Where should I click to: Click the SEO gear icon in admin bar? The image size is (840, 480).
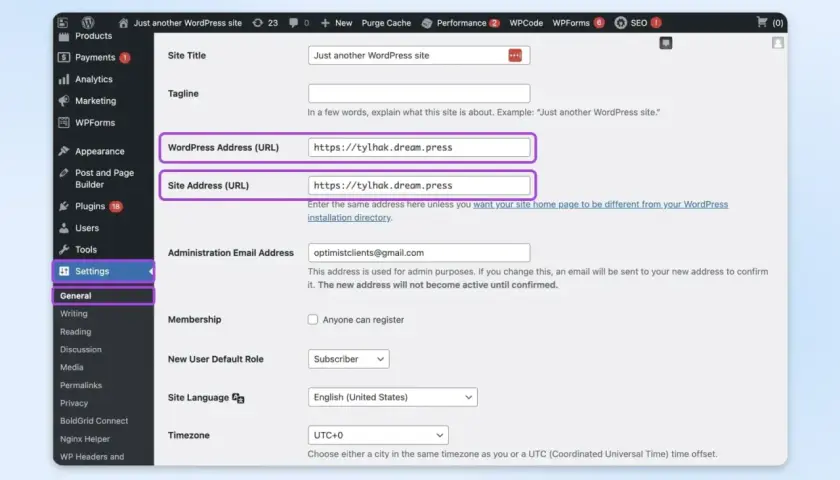coord(620,22)
